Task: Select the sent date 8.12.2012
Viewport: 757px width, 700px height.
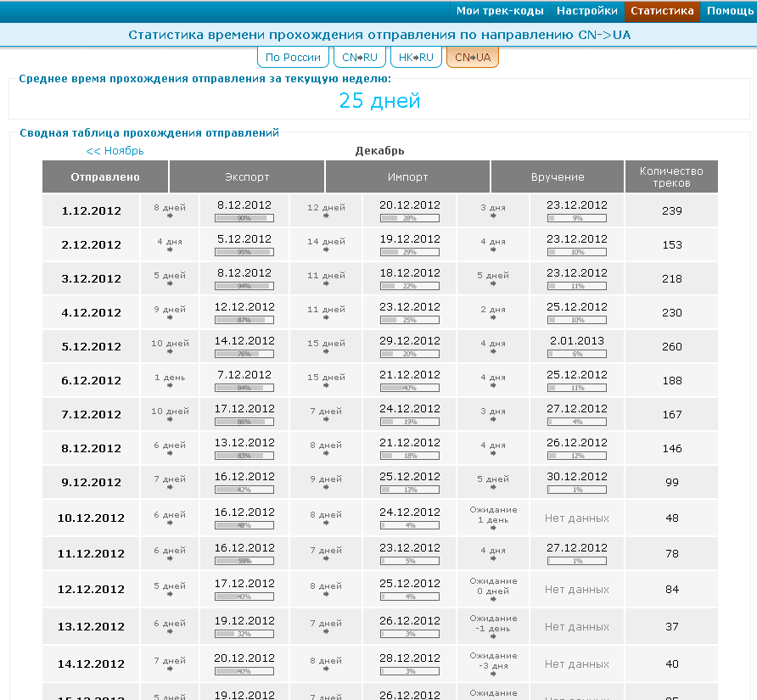Action: pos(92,449)
